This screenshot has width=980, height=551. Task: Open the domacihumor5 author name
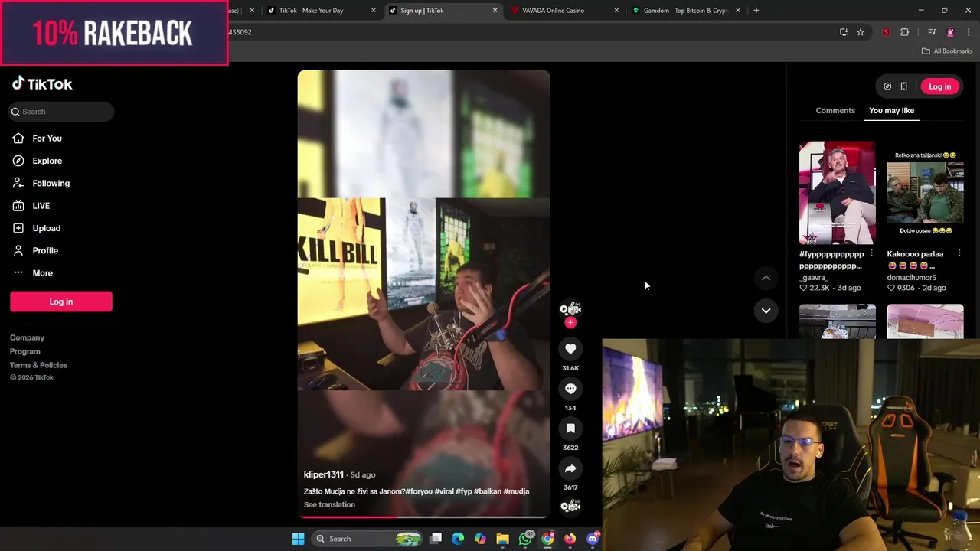911,278
